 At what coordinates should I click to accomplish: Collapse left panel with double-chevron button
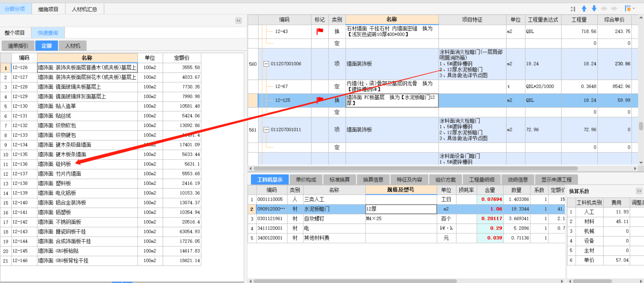238,20
